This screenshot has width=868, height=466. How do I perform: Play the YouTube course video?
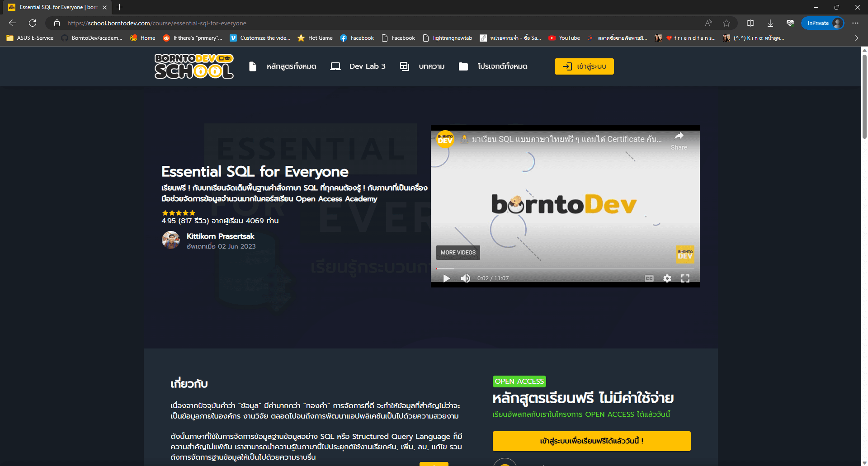pos(447,278)
